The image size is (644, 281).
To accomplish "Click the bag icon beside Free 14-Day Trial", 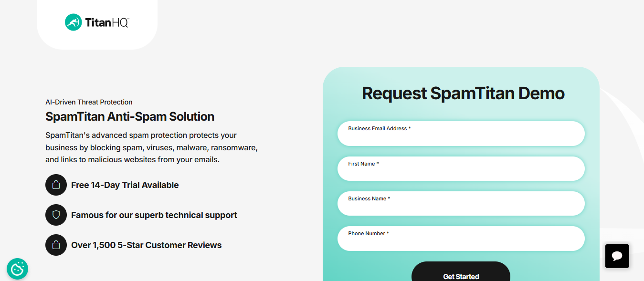I will (56, 185).
